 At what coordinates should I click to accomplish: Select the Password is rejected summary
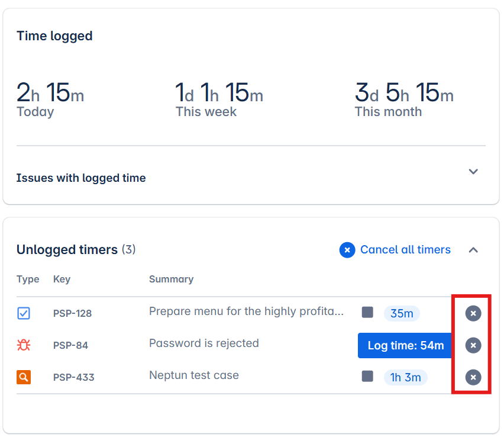[203, 343]
